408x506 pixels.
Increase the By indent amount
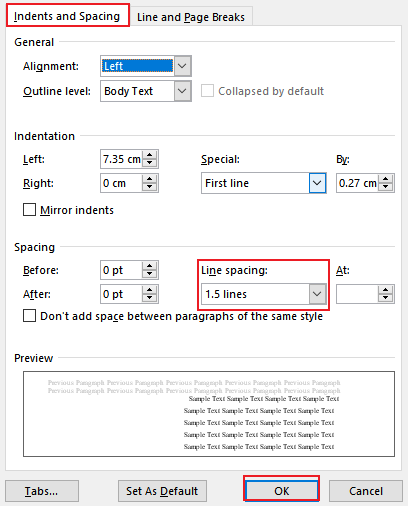[x=386, y=179]
